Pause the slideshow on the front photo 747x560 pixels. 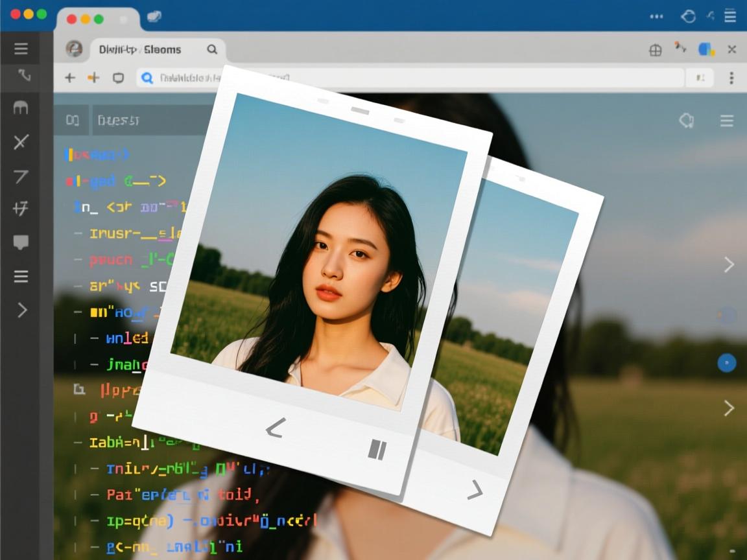pos(377,449)
